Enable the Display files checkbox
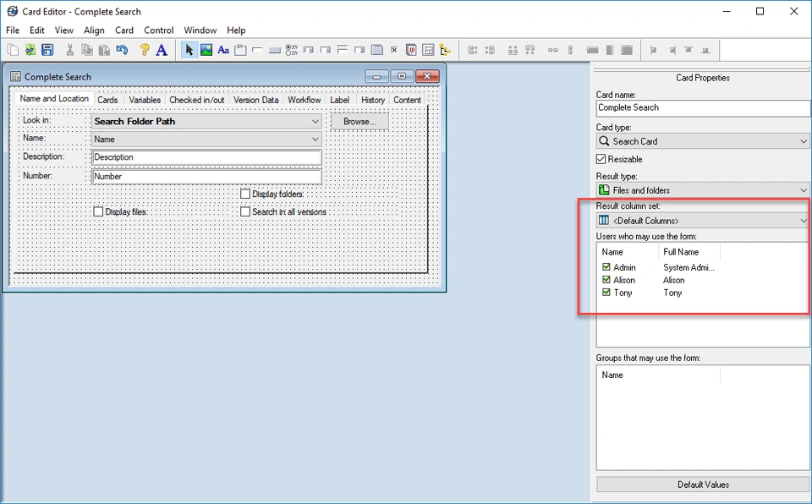 coord(99,211)
